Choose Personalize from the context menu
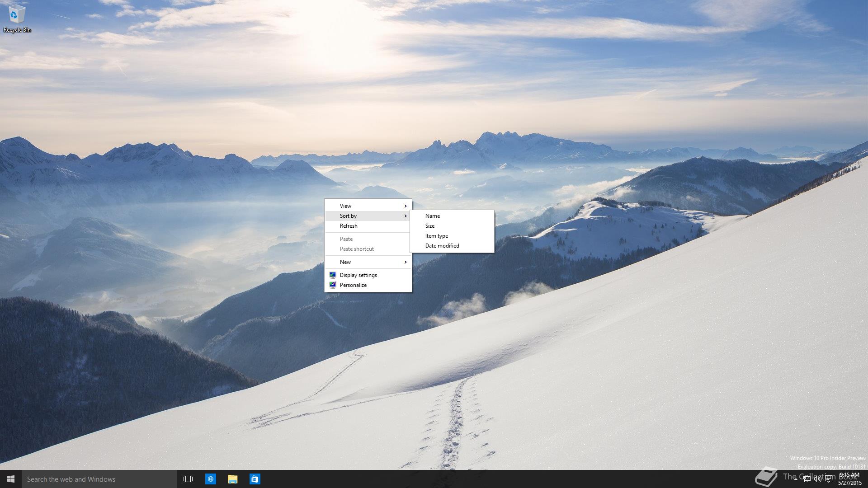 point(368,285)
